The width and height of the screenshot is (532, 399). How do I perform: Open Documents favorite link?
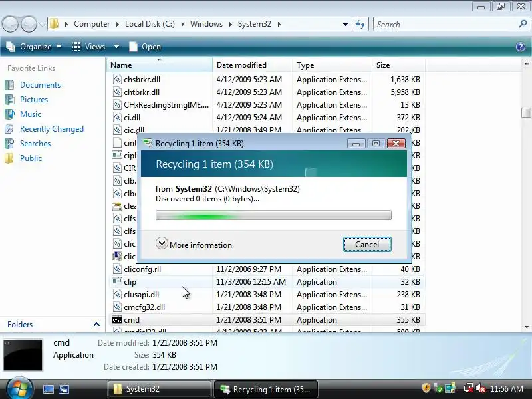40,85
